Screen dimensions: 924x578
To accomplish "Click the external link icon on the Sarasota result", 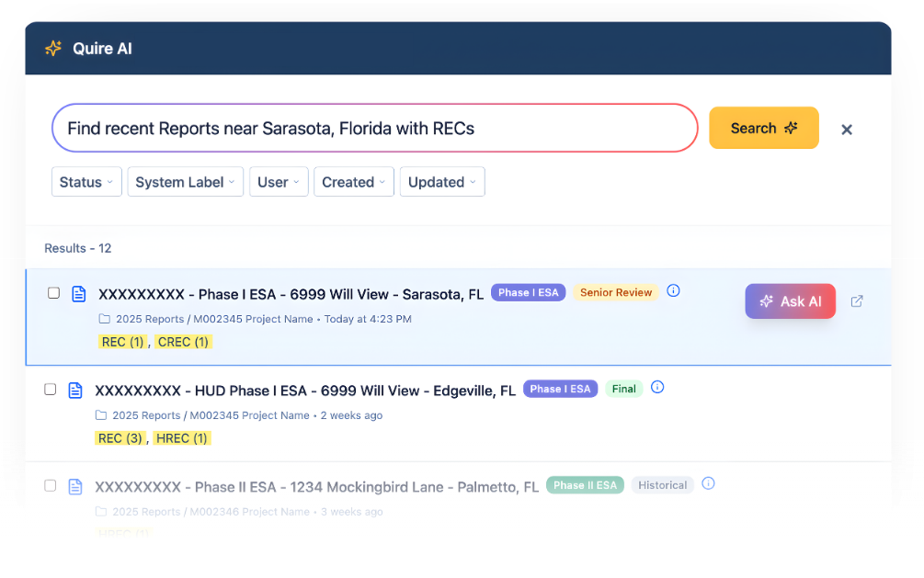I will pyautogui.click(x=857, y=300).
